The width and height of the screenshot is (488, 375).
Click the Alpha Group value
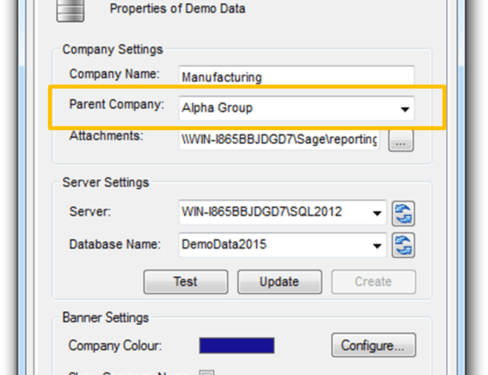click(x=217, y=108)
